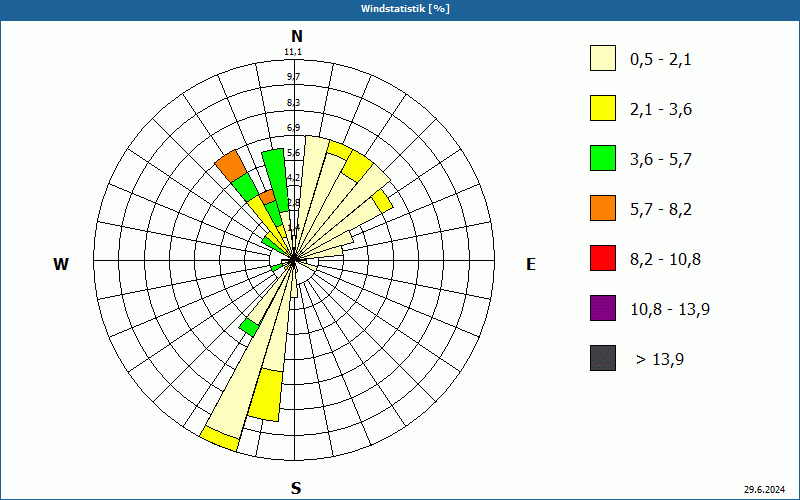800x500 pixels.
Task: Click the 11,1 axis value
Action: click(x=293, y=52)
